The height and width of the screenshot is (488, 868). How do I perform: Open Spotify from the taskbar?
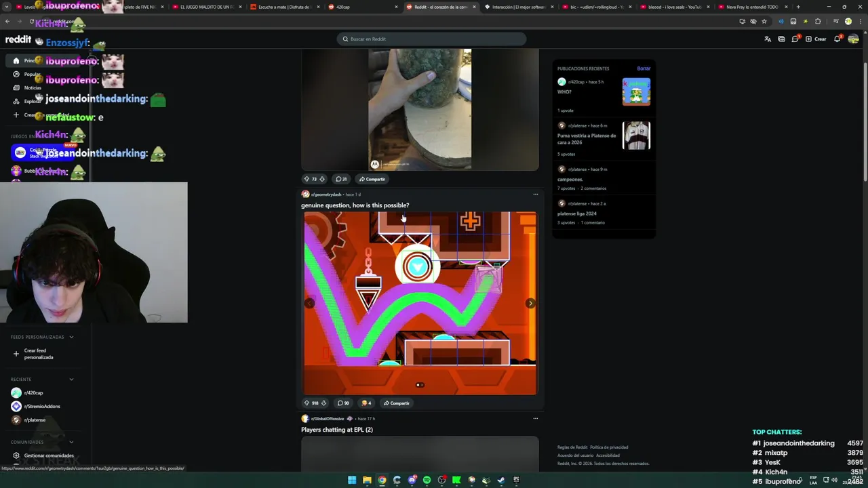tap(427, 480)
